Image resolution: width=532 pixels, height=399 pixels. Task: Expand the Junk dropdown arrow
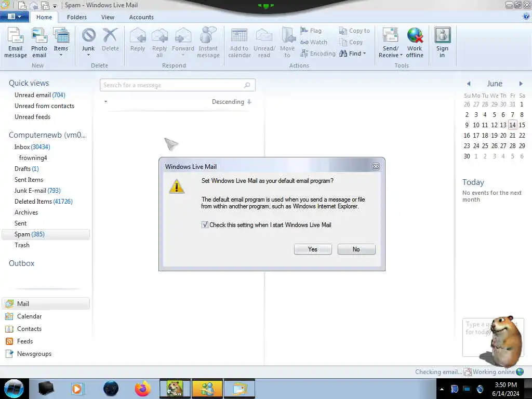(88, 55)
